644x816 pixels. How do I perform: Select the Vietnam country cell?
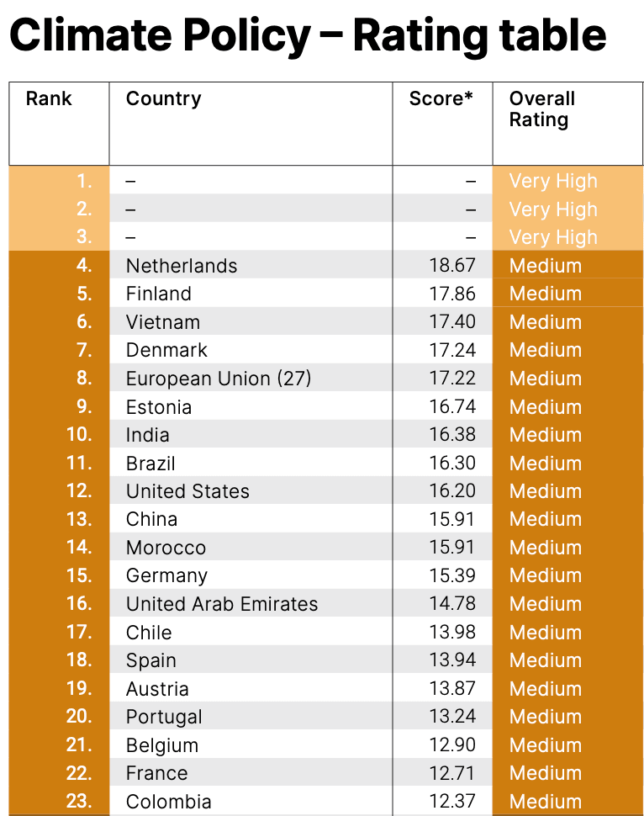(x=163, y=322)
